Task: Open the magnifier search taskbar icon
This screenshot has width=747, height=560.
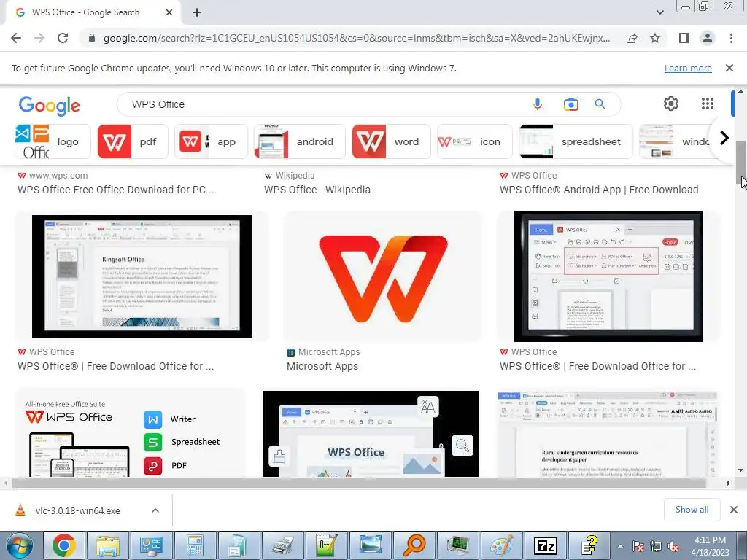Action: click(414, 545)
